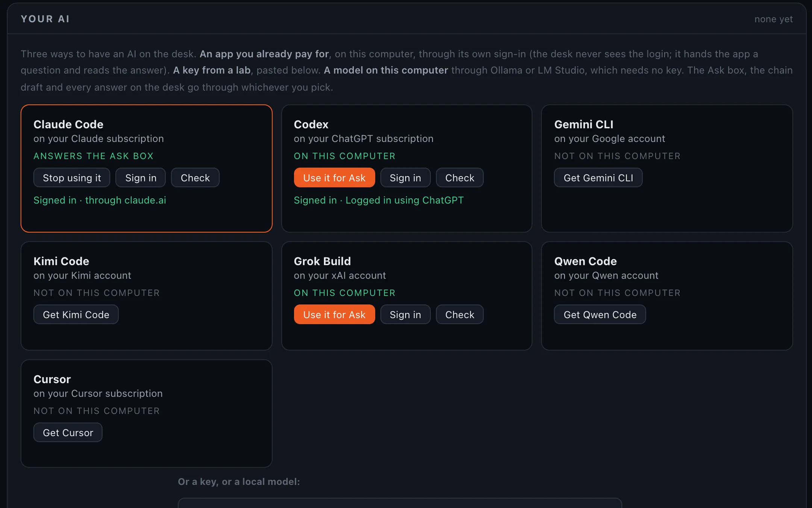Image resolution: width=812 pixels, height=508 pixels.
Task: Click Get Qwen Code button
Action: [x=600, y=315]
